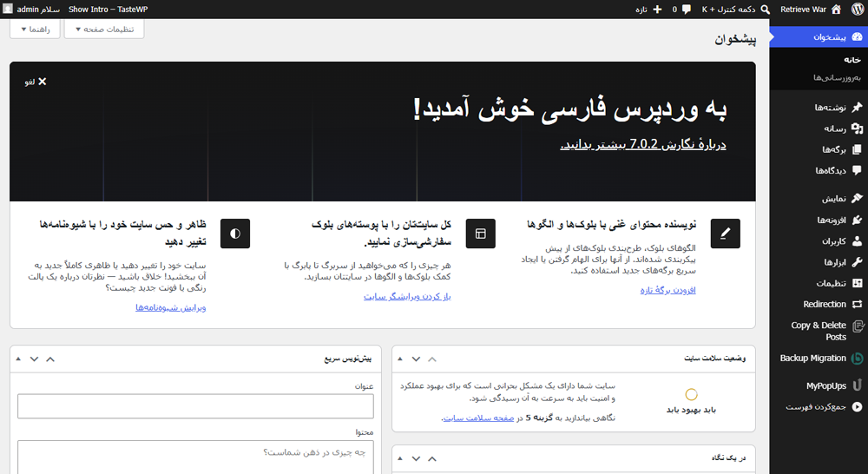Move the پیش‌نویس سریع widget up
868x474 pixels.
click(x=50, y=359)
